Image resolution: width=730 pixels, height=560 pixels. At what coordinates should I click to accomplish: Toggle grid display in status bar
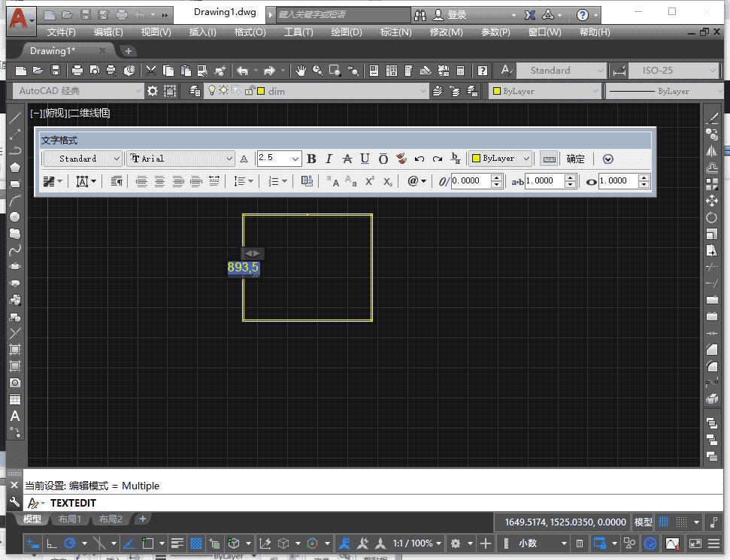click(664, 522)
